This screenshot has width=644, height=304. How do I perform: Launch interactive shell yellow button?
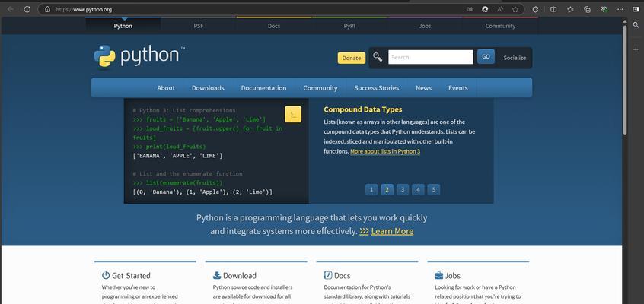(x=293, y=115)
